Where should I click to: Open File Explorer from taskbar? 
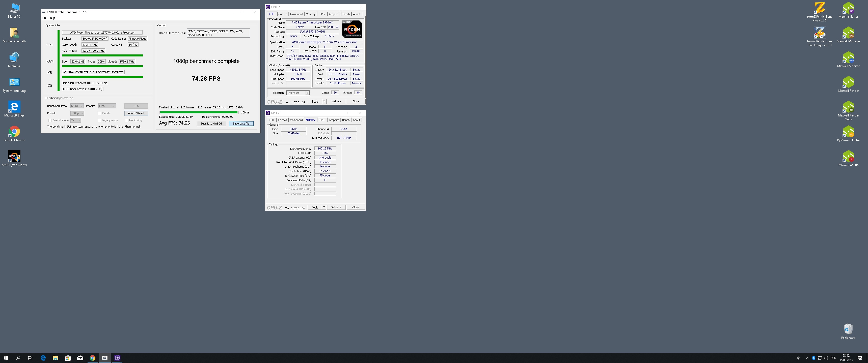pos(55,358)
